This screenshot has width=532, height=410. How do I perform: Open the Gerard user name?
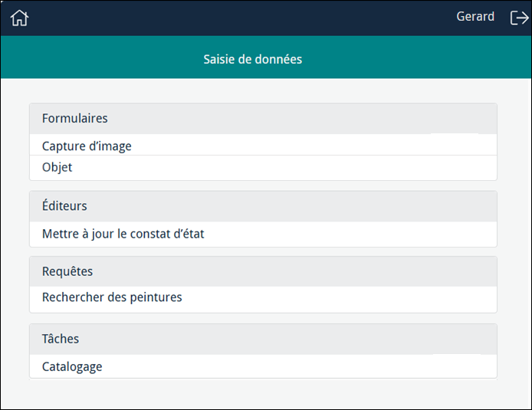point(475,16)
